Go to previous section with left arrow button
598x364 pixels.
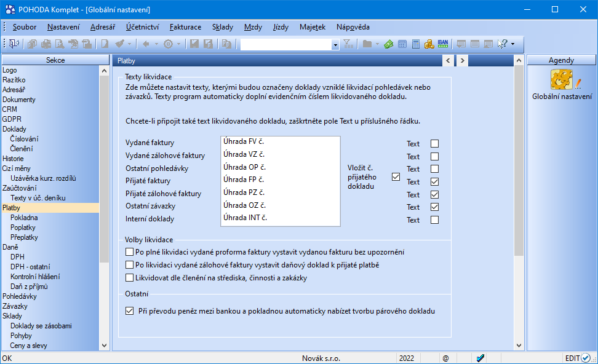point(448,61)
